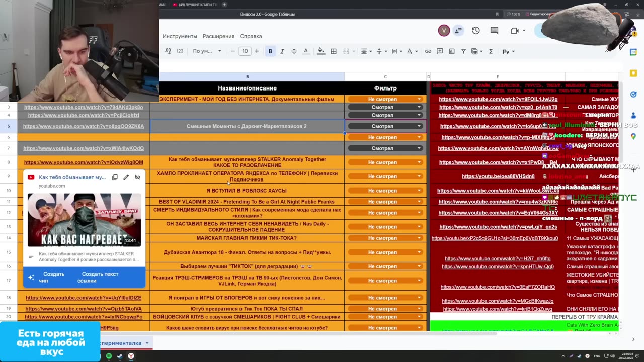Click the insert comment icon
Screen dimensions: 644x362
(x=440, y=51)
